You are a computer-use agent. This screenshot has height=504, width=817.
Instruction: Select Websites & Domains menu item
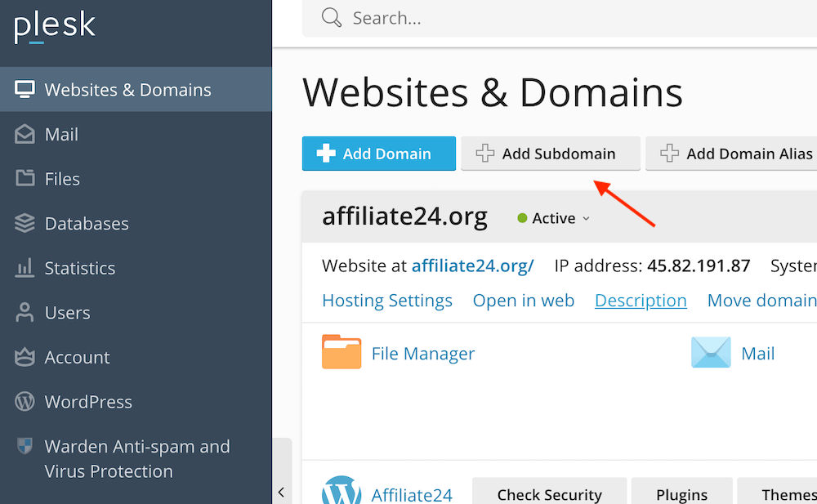click(x=127, y=90)
